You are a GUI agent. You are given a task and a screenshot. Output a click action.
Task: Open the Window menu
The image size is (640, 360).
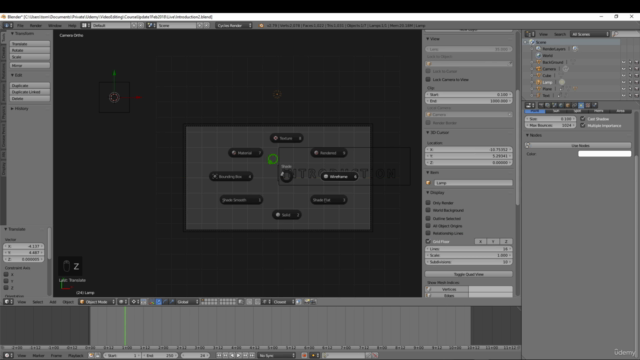[x=55, y=25]
